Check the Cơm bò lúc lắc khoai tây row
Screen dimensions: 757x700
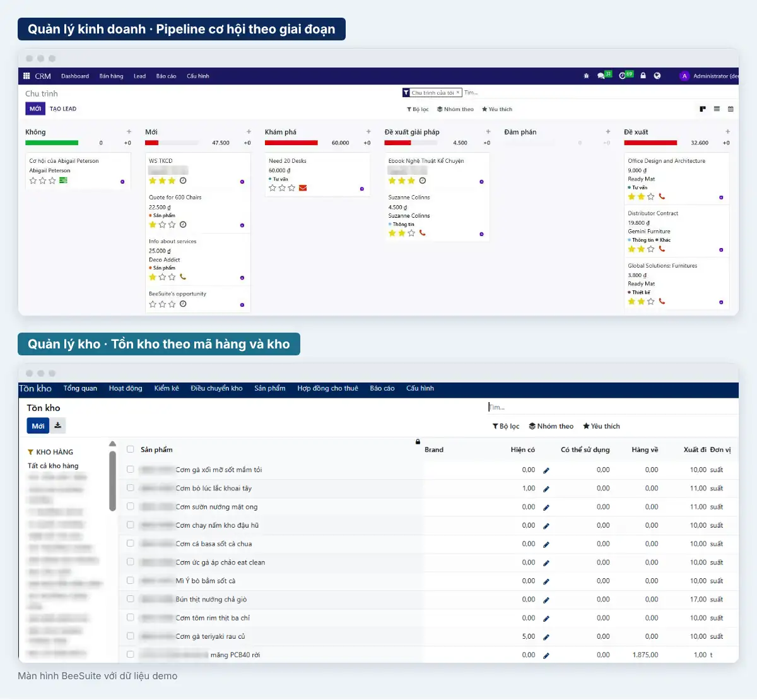(x=130, y=488)
